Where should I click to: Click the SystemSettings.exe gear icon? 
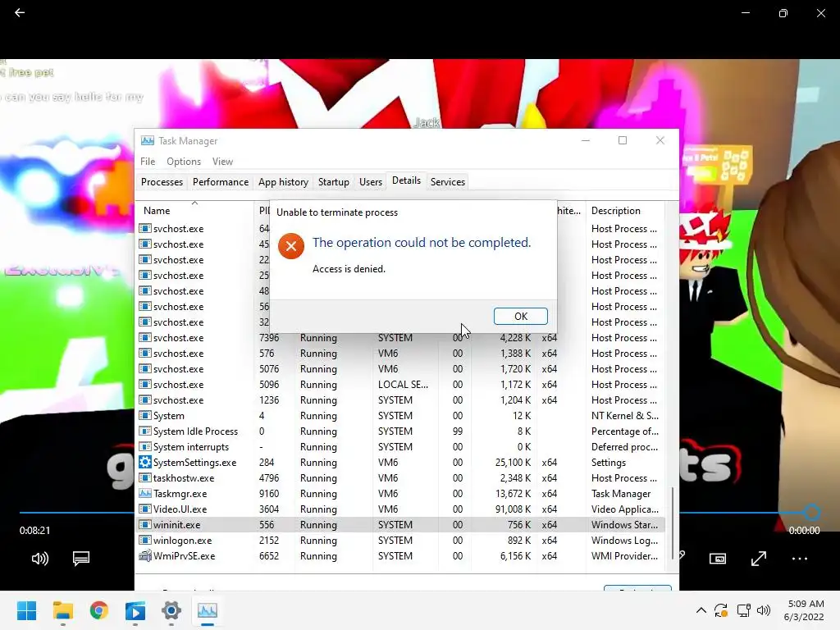click(x=144, y=462)
